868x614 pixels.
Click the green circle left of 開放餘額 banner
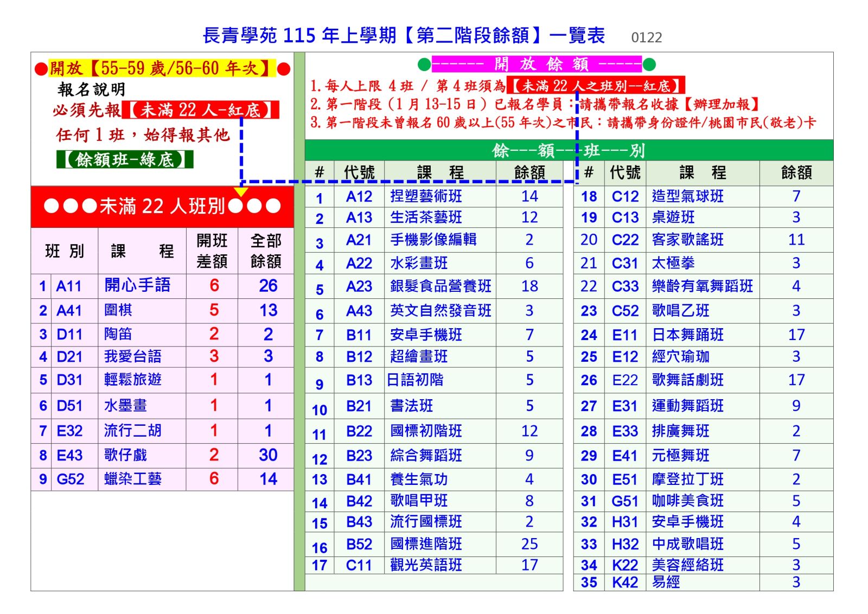click(424, 65)
